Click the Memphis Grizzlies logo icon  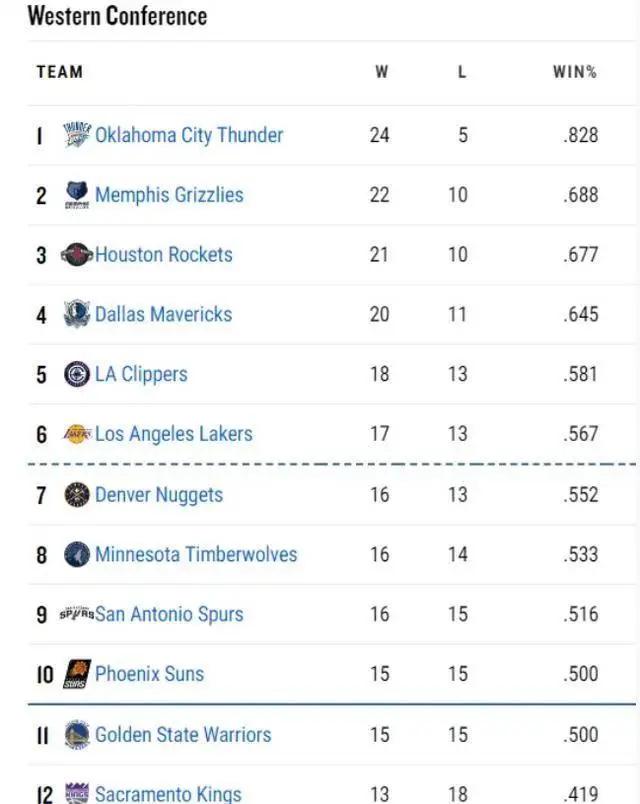(77, 195)
